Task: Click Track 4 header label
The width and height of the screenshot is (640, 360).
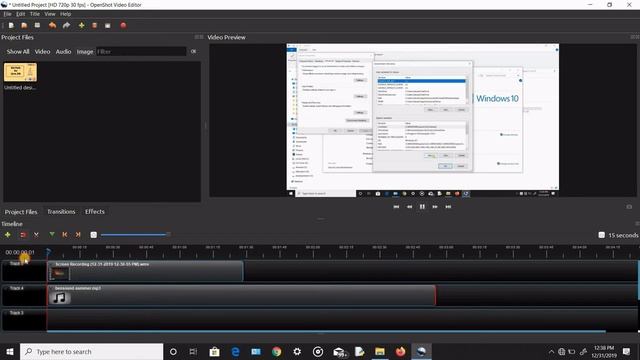Action: click(17, 288)
